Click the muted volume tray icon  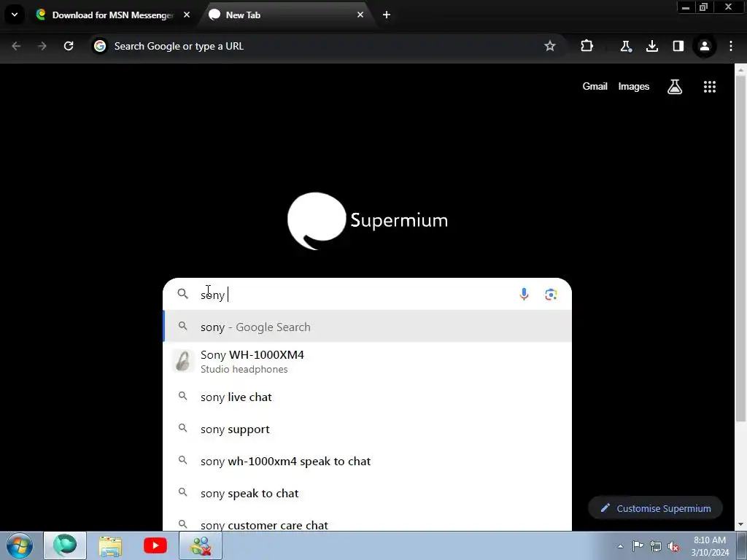(673, 546)
